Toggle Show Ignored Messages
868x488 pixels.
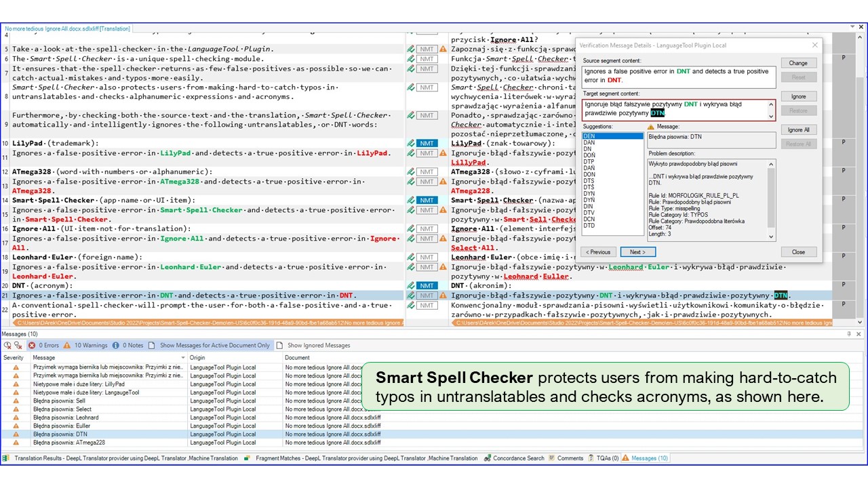[x=313, y=345]
